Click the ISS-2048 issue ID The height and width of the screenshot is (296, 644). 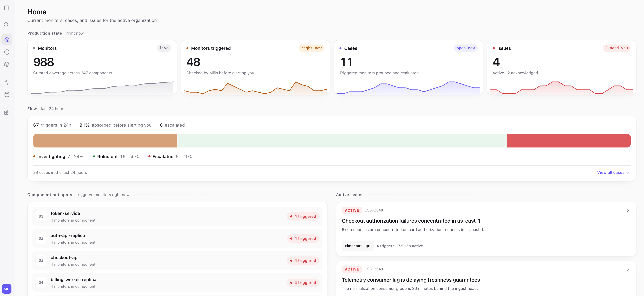[x=374, y=210]
